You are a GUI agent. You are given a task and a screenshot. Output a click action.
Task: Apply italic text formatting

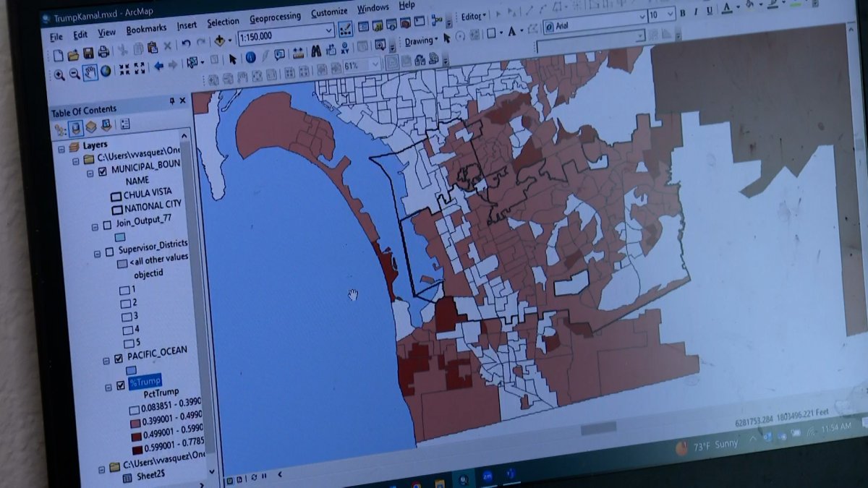pyautogui.click(x=696, y=12)
